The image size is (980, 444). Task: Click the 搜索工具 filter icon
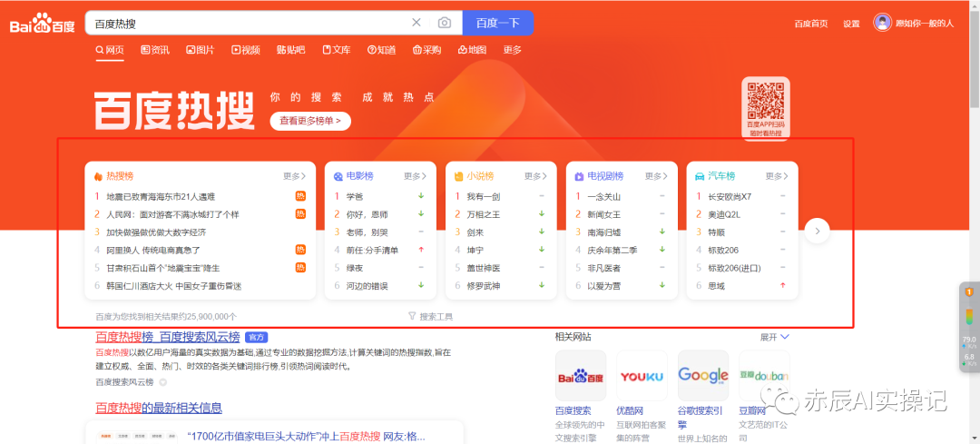pyautogui.click(x=412, y=316)
